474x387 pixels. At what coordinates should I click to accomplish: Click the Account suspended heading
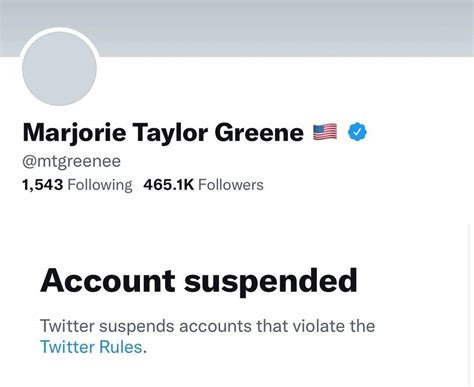(x=199, y=282)
